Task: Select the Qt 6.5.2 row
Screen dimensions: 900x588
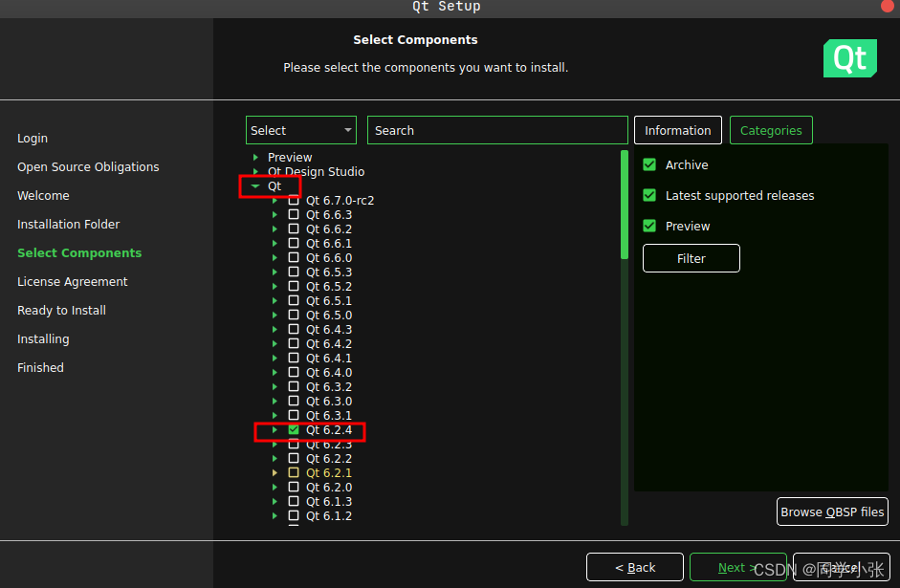Action: click(329, 286)
